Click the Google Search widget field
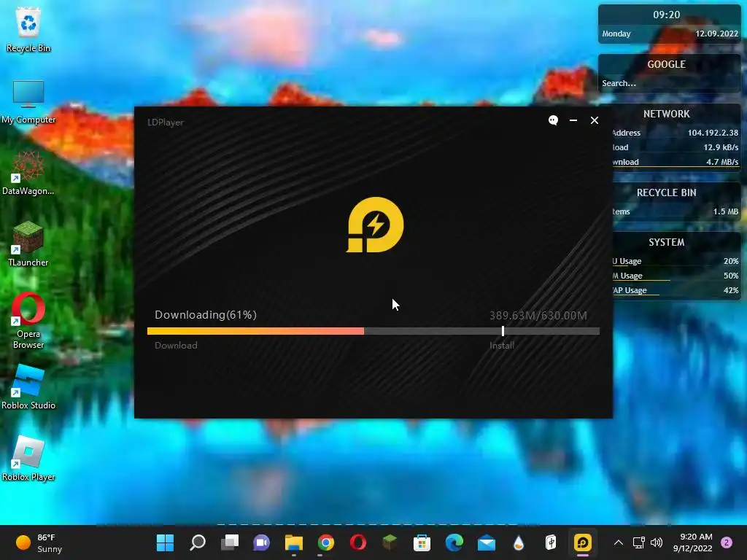The height and width of the screenshot is (560, 747). tap(670, 83)
